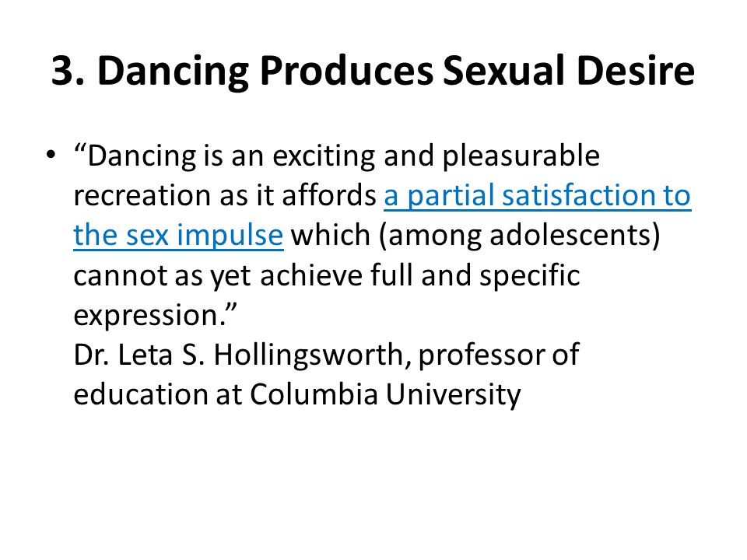Click the word 'pleasurable' in the first line

521,156
